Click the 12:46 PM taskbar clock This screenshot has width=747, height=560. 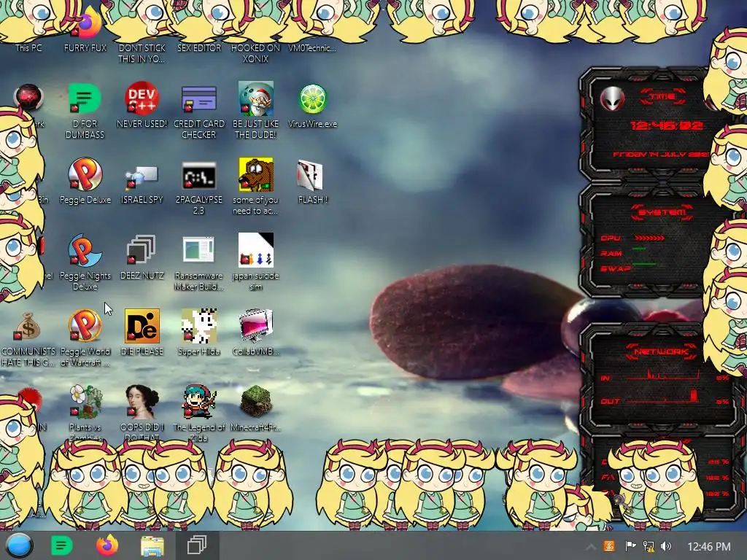click(x=709, y=547)
